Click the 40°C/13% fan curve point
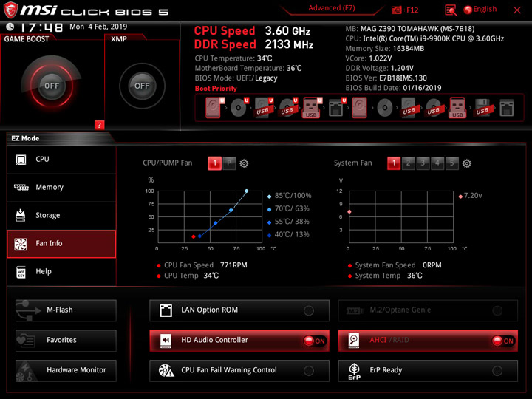 coord(199,236)
